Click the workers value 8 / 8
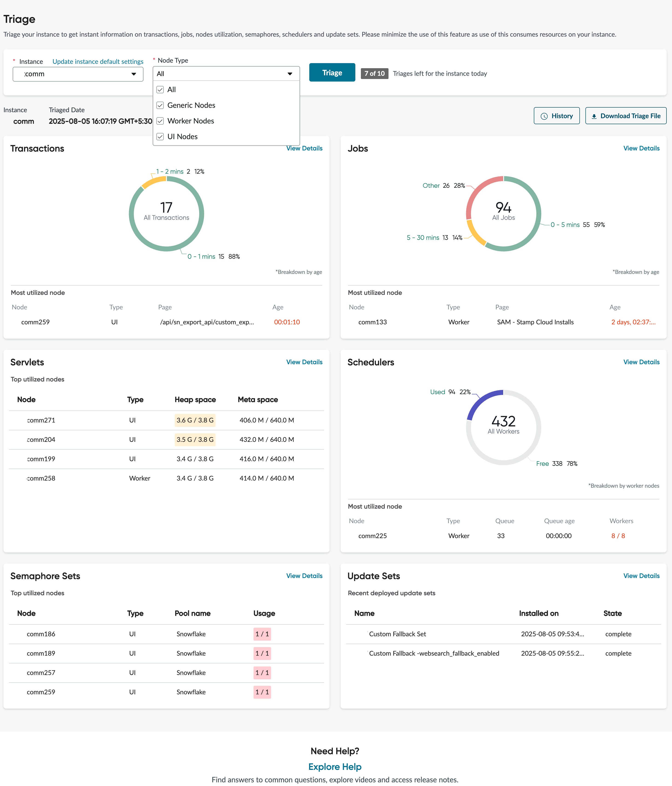Image resolution: width=672 pixels, height=786 pixels. [x=618, y=536]
